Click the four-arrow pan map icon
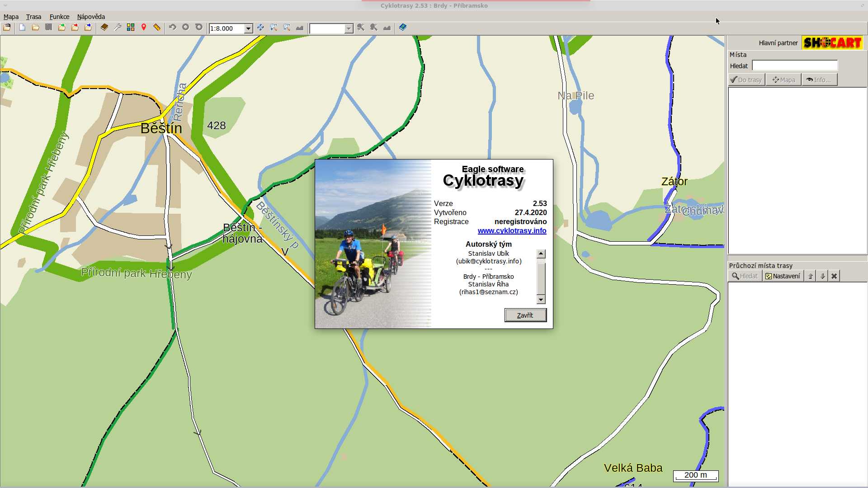 point(260,28)
